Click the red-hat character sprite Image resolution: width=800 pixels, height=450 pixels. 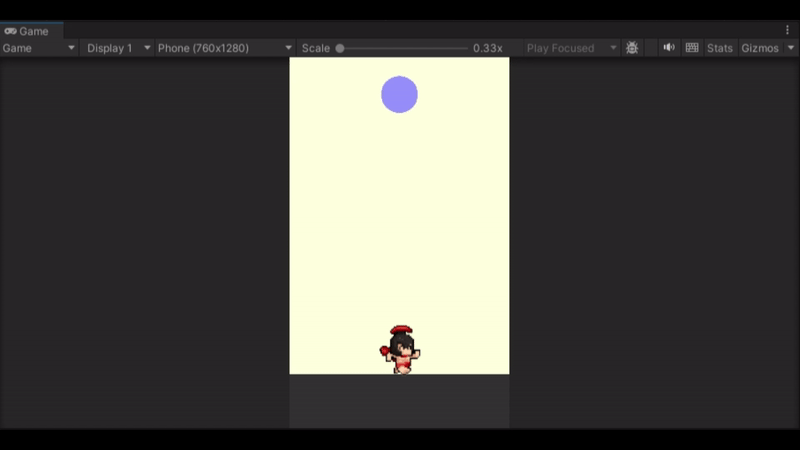coord(401,350)
